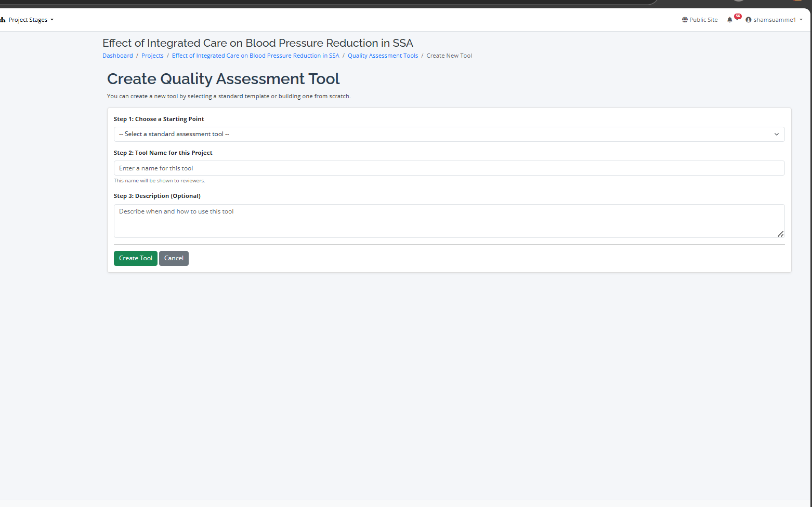The height and width of the screenshot is (507, 812).
Task: Click the notification bell icon
Action: (x=729, y=20)
